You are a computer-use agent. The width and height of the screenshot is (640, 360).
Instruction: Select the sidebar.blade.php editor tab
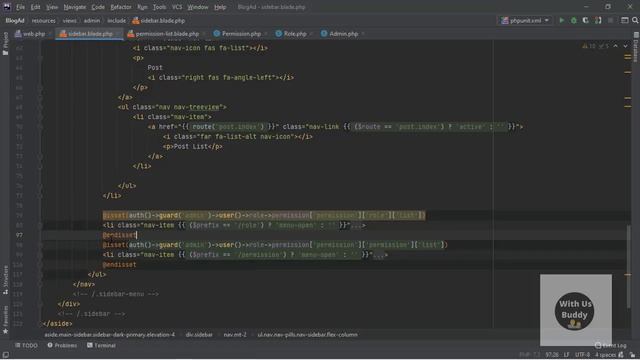click(x=88, y=34)
